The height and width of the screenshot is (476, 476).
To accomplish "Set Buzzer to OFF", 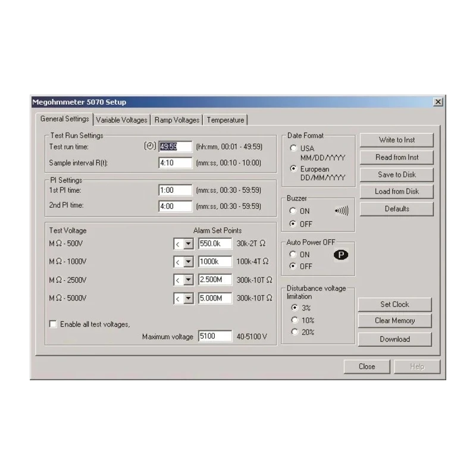I will (293, 224).
